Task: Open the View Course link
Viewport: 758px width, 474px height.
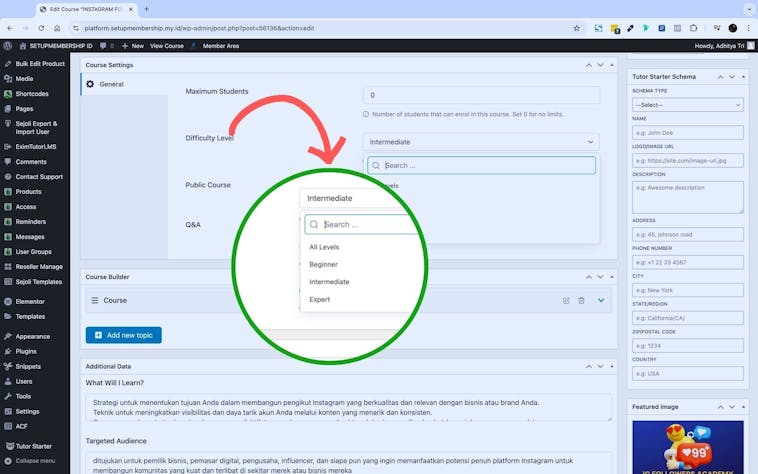Action: coord(167,46)
